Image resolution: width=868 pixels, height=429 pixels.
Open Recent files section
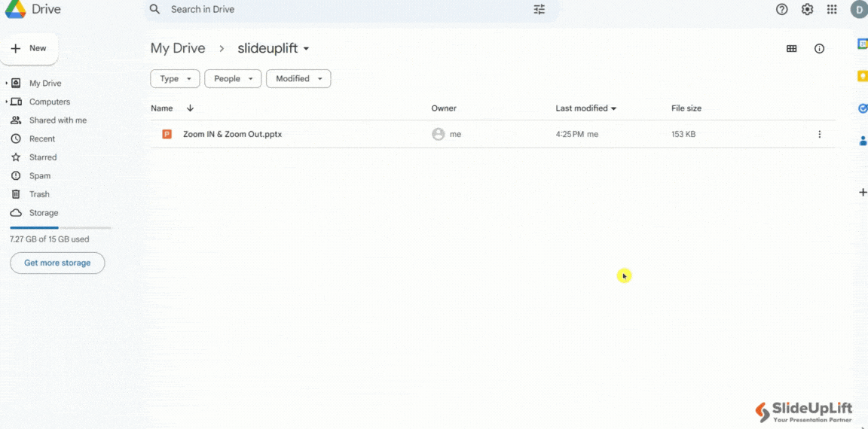coord(42,138)
